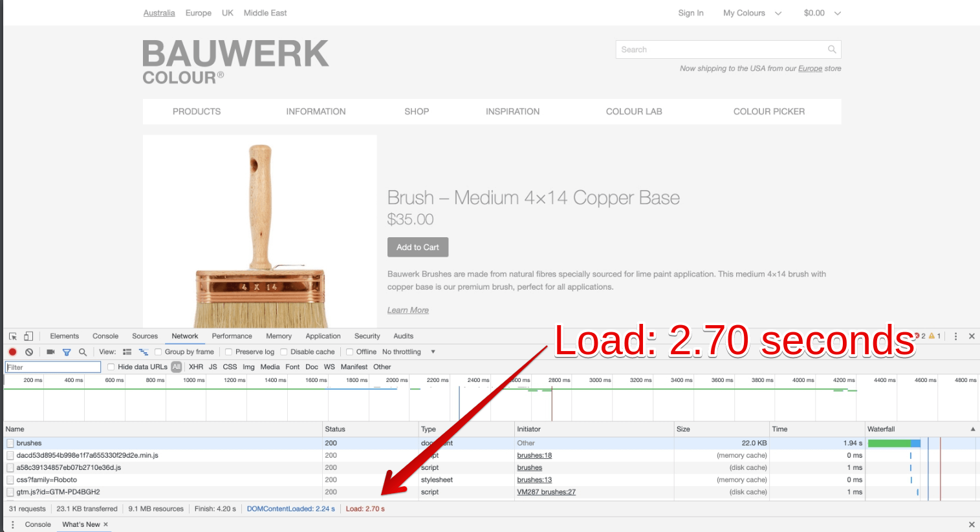The width and height of the screenshot is (980, 532).
Task: Open the What's New drawer tab
Action: (81, 524)
